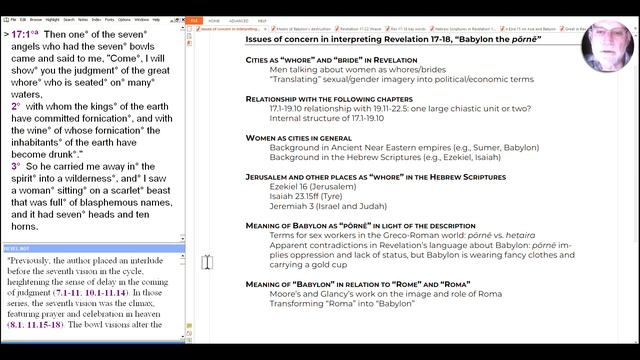Screen dimensions: 640x360
Task: Click the document title 'Issues of concern in interpreting Revelation 17-18'
Action: [393, 39]
